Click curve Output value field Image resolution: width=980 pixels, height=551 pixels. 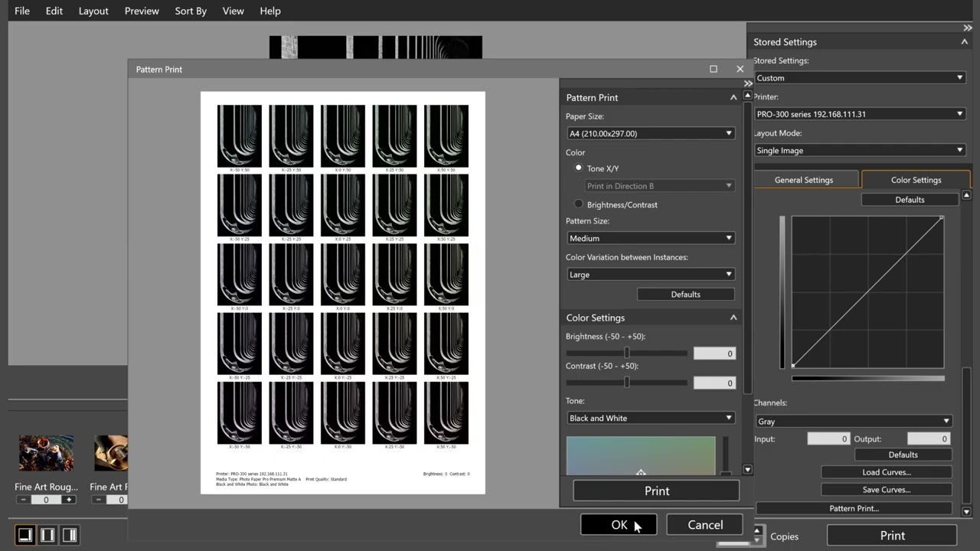pos(929,439)
